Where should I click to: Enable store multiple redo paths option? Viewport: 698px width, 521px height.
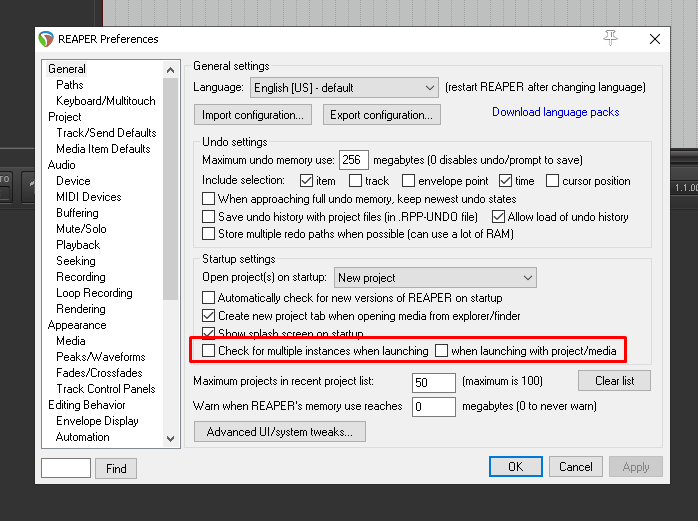[208, 234]
